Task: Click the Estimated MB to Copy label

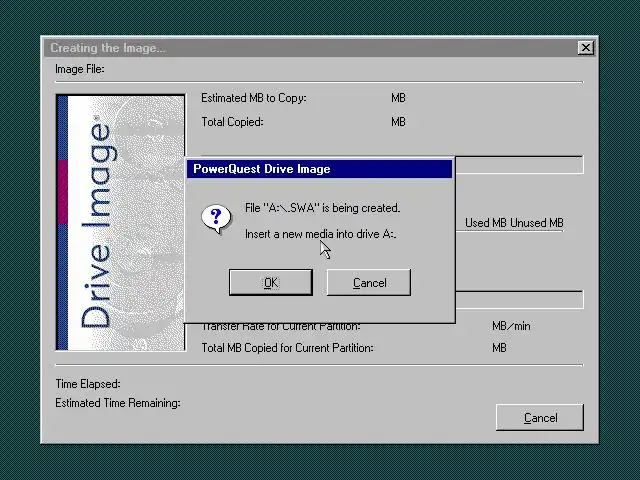Action: click(253, 98)
